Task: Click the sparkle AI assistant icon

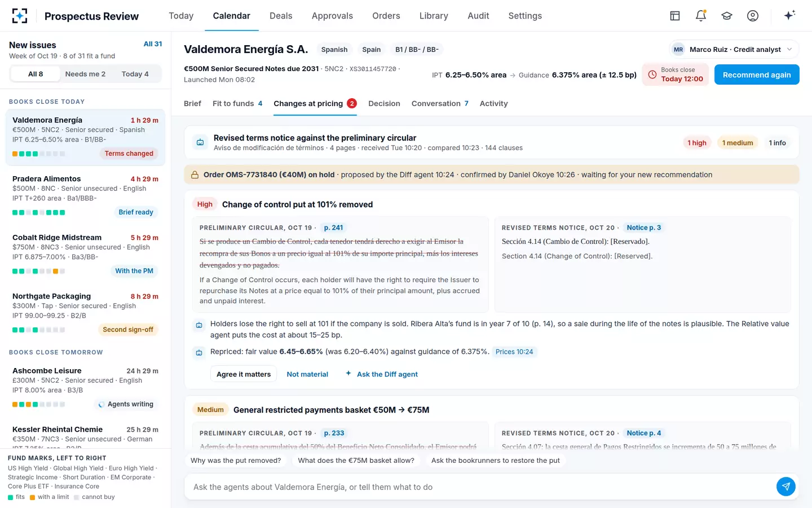Action: point(789,15)
